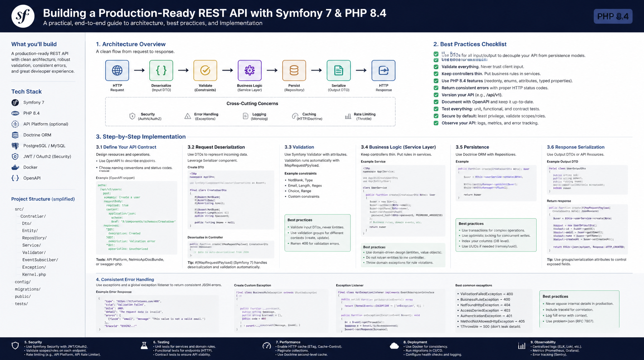Viewport: 644px width, 360px height.
Task: Select the Validate checkmark icon
Action: pos(205,71)
